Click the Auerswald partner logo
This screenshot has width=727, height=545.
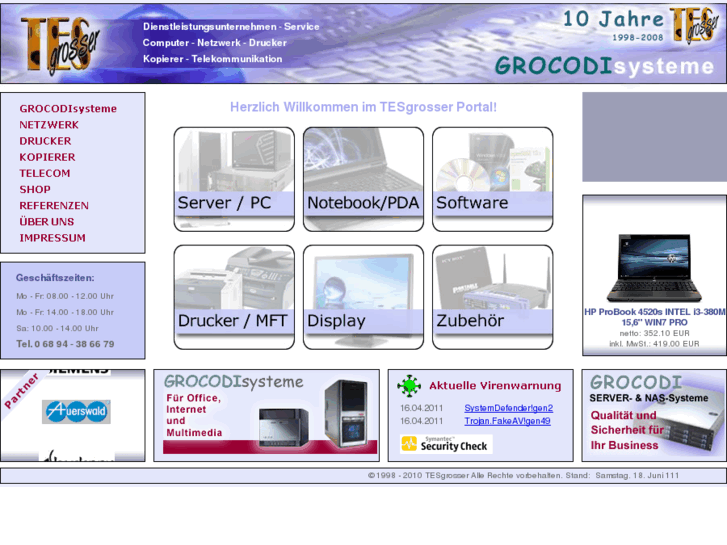pos(77,412)
